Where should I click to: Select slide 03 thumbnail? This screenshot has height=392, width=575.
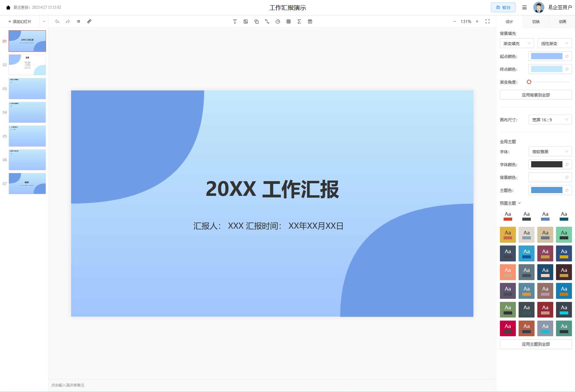coord(27,89)
